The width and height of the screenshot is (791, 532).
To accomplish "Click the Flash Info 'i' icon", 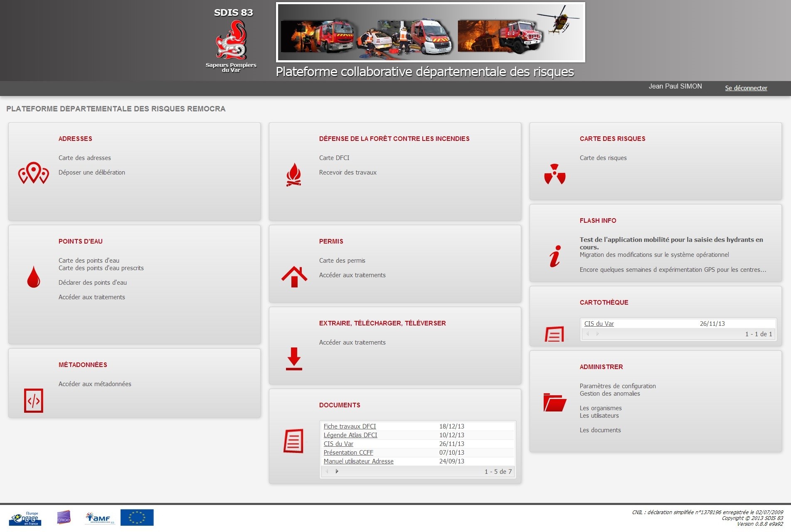I will point(555,256).
